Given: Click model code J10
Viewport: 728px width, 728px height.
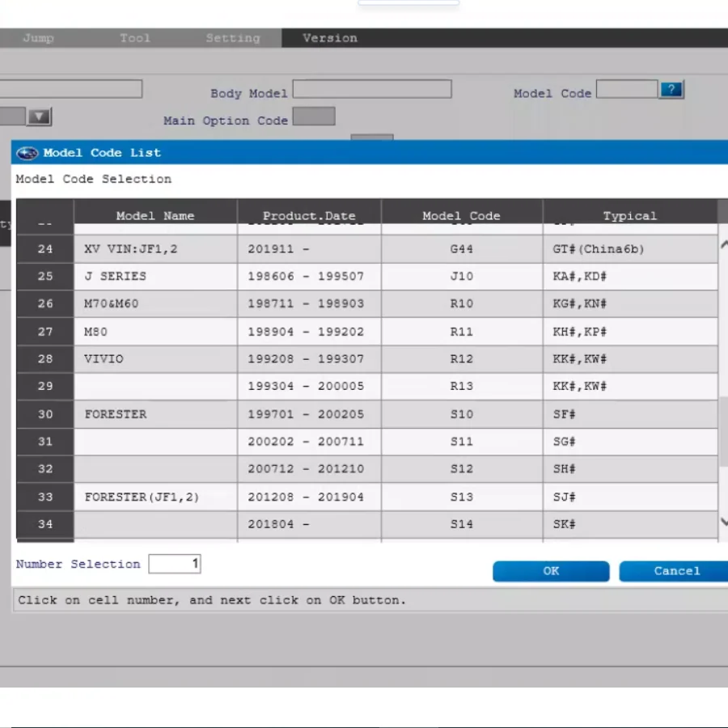Looking at the screenshot, I should pos(462,277).
